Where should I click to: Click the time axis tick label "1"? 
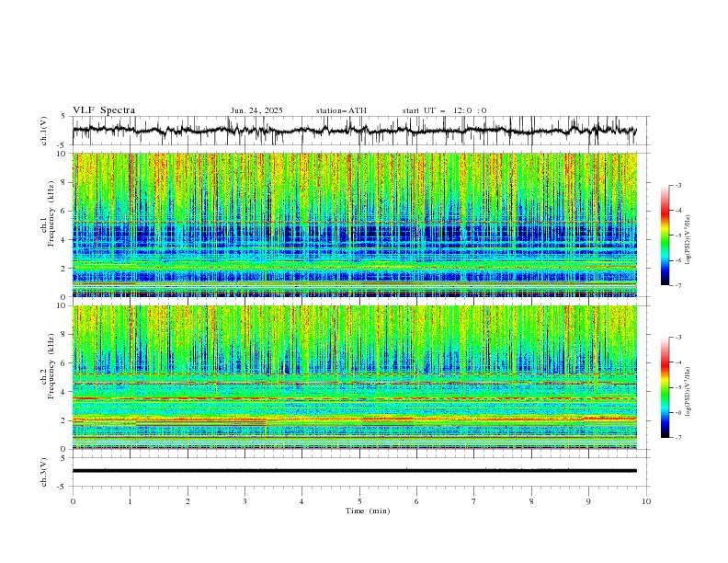coord(130,501)
